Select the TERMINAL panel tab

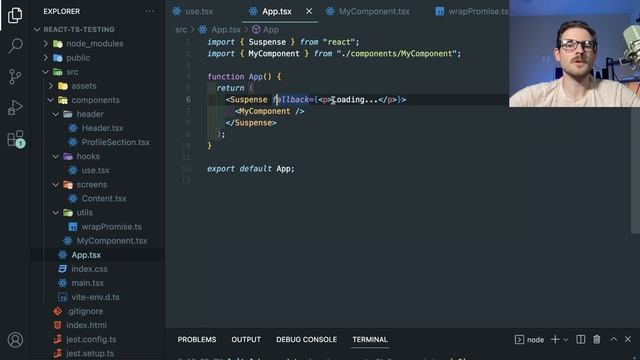tap(370, 340)
